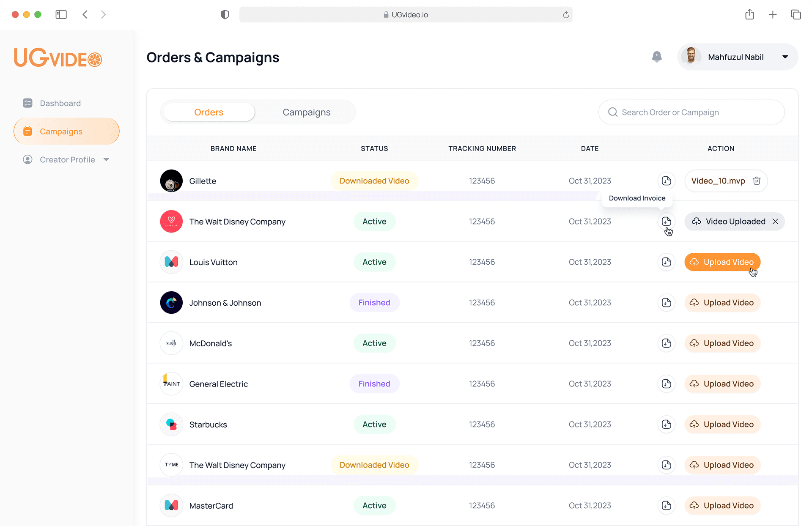Download invoice for Louis Vuitton order
The width and height of the screenshot is (812, 526).
667,262
